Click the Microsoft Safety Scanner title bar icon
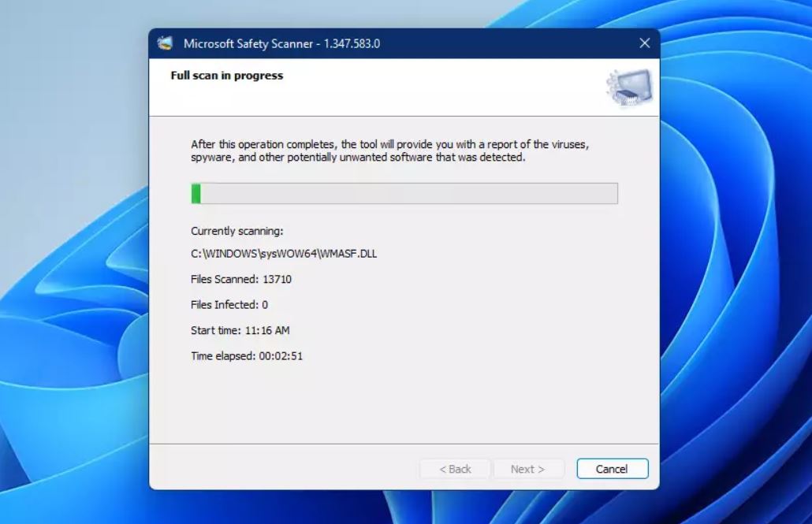The height and width of the screenshot is (524, 812). click(165, 43)
